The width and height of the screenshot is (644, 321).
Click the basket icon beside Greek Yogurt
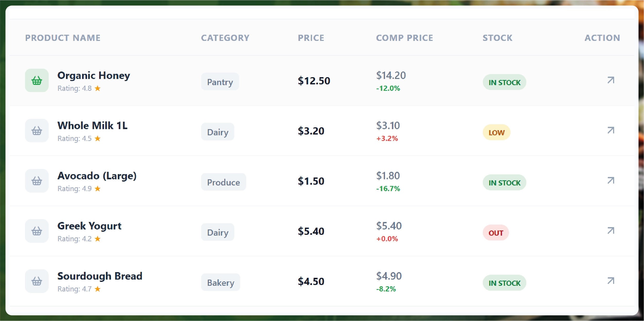pyautogui.click(x=37, y=231)
